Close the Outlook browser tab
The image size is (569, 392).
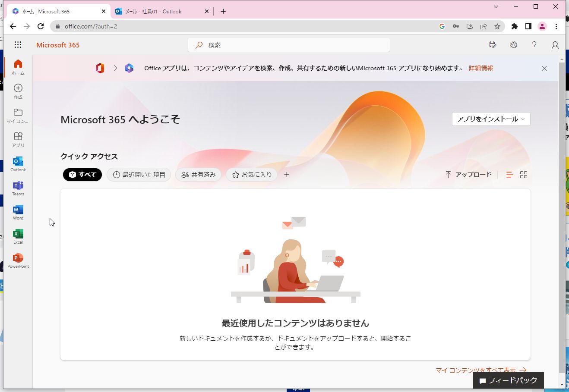coord(206,12)
